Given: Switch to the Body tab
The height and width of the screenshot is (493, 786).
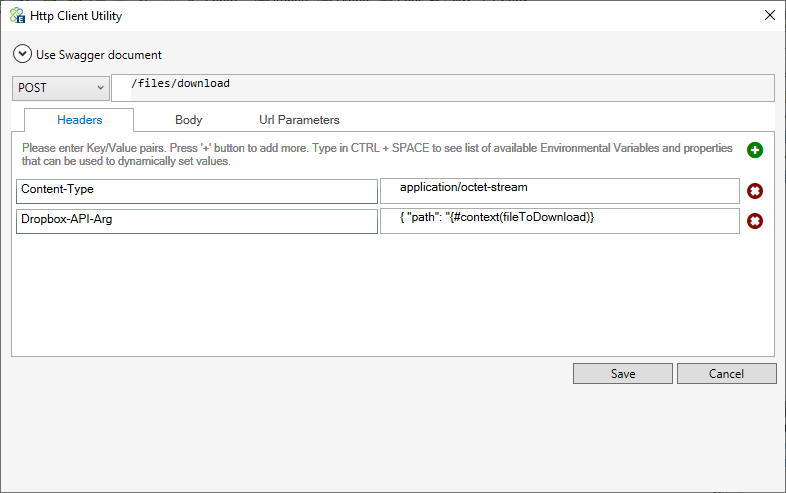Looking at the screenshot, I should [188, 120].
